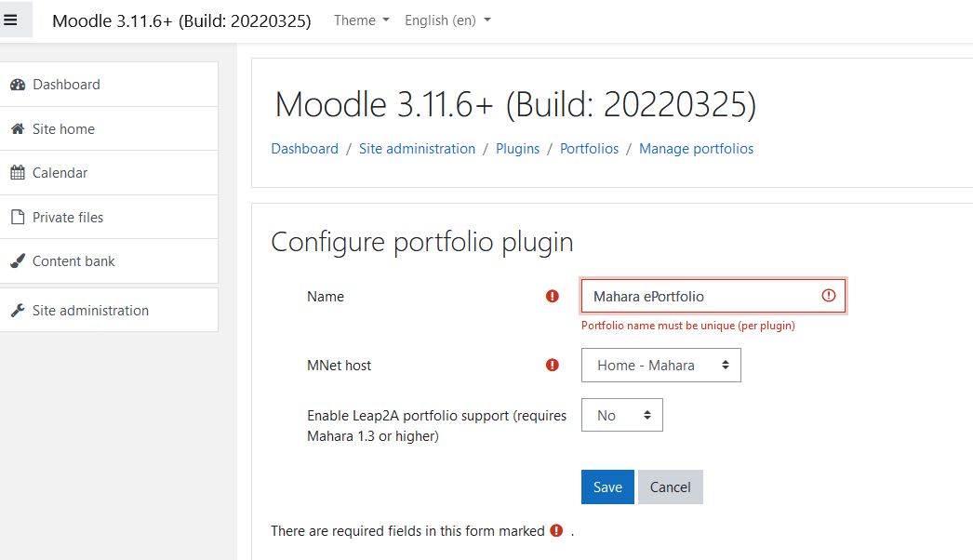Click the 'Enable Leap2A portfolio support' label
Viewport: 973px width, 560px height.
[437, 426]
